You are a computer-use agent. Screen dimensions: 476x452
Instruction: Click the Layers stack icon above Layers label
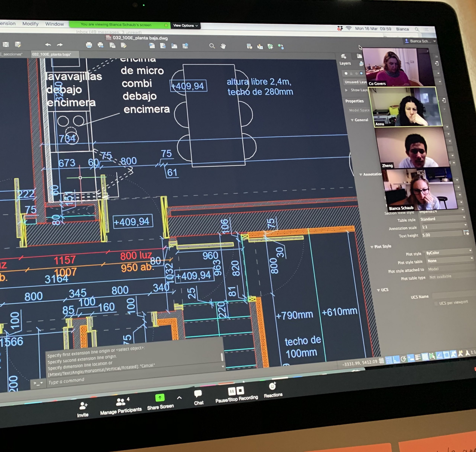tap(343, 56)
